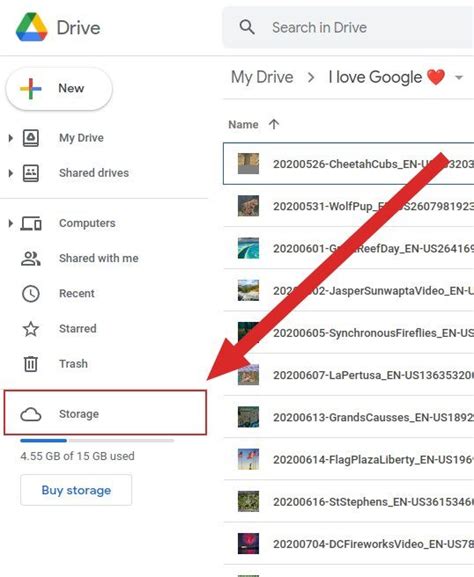This screenshot has height=577, width=474.
Task: Open My Drive in sidebar
Action: pos(81,138)
